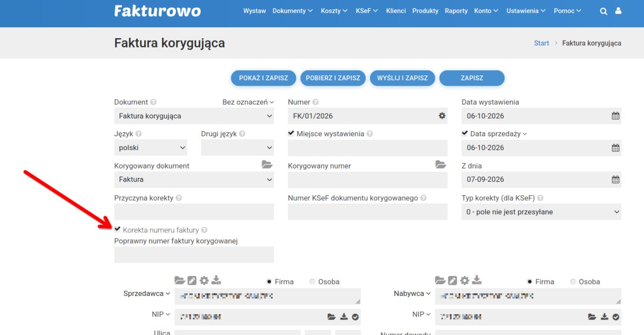Show help for Korekta numeru faktury

tap(204, 230)
